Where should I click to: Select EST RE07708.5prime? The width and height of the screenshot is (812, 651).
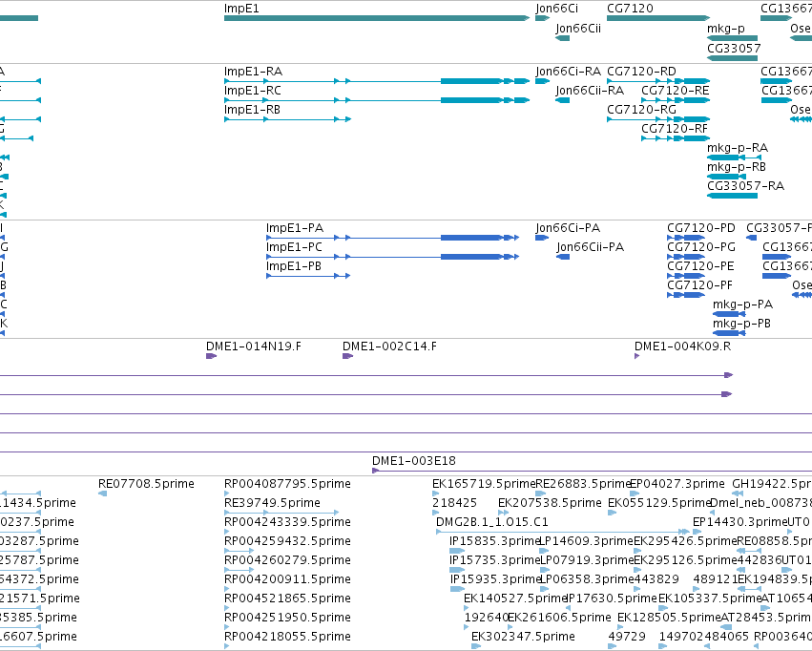click(102, 493)
